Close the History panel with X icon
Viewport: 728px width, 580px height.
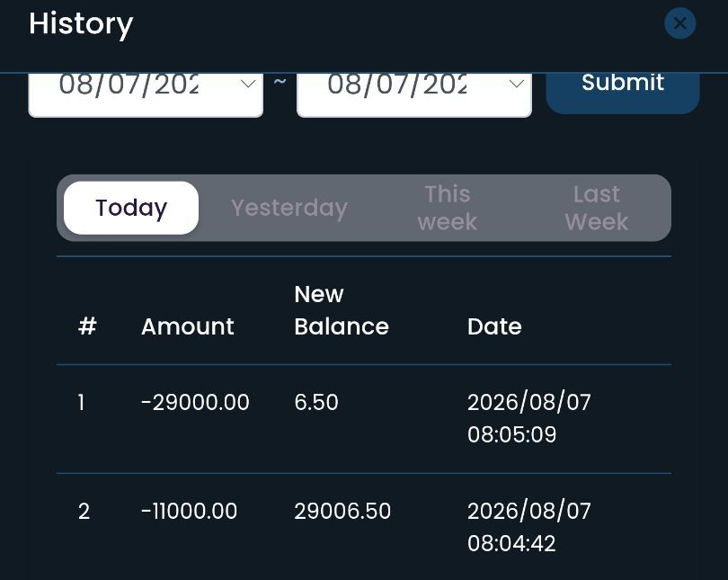(679, 23)
